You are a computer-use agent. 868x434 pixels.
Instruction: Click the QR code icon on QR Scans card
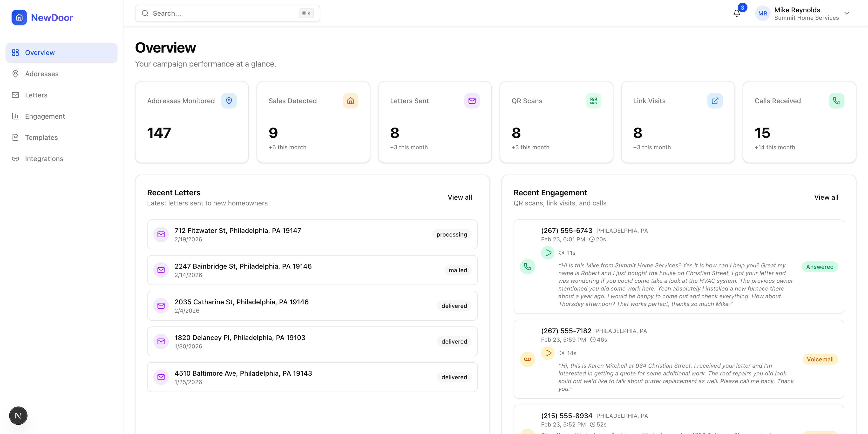pos(593,100)
